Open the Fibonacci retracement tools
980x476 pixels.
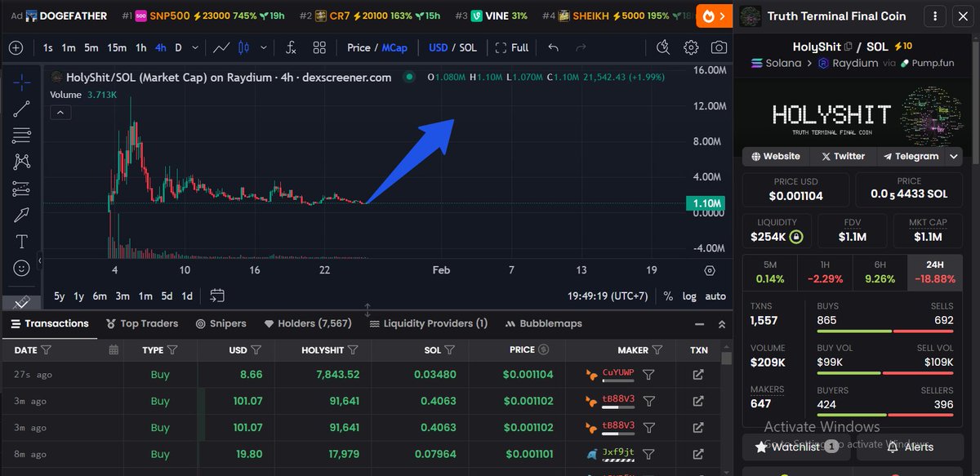tap(21, 136)
